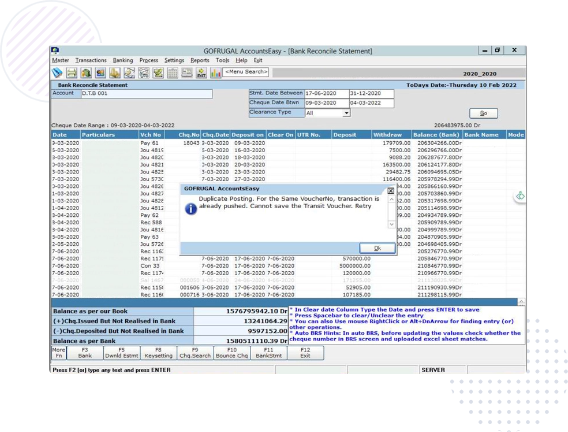
Task: Click the Exit menu item
Action: click(x=258, y=60)
